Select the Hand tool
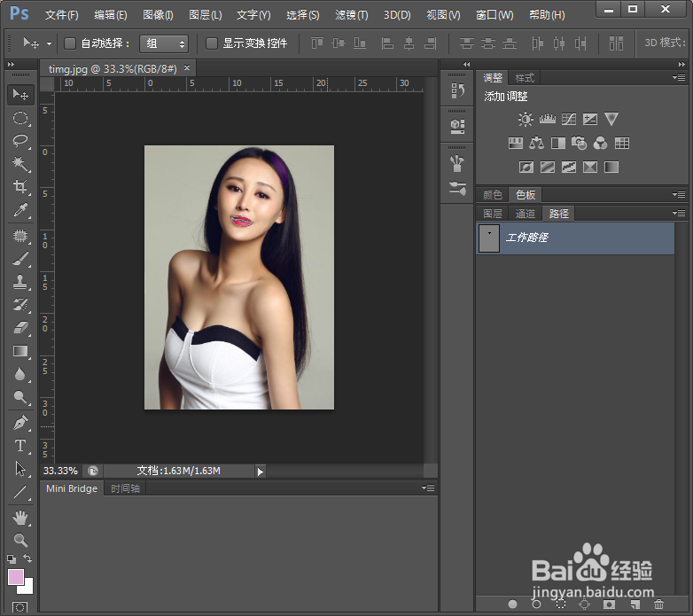The height and width of the screenshot is (616, 693). 20,518
